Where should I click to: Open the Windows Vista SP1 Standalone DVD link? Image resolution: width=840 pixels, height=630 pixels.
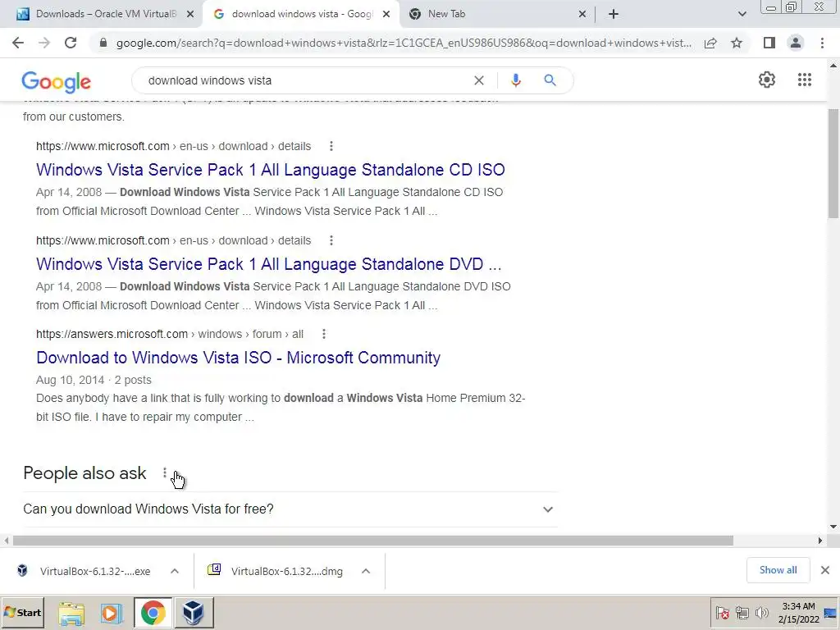click(x=269, y=264)
